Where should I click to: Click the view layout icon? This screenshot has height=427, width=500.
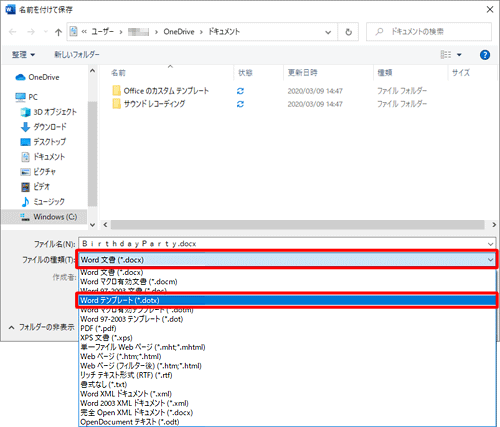(x=446, y=54)
